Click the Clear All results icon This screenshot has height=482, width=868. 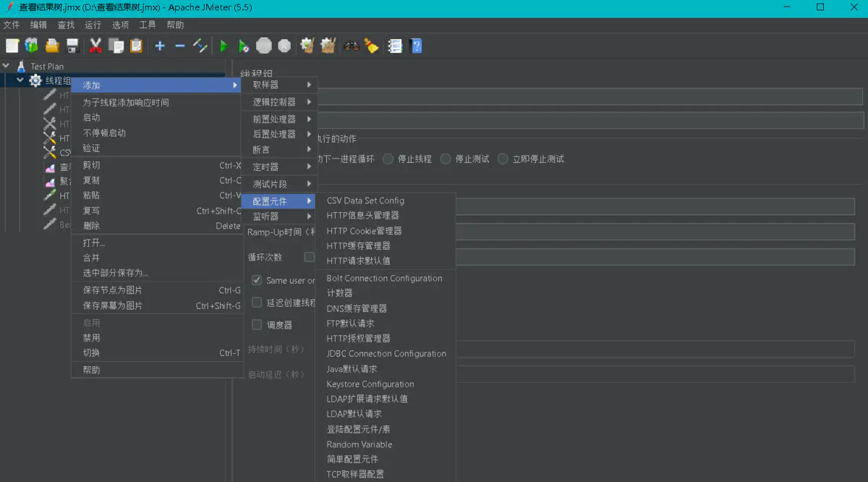pyautogui.click(x=328, y=46)
